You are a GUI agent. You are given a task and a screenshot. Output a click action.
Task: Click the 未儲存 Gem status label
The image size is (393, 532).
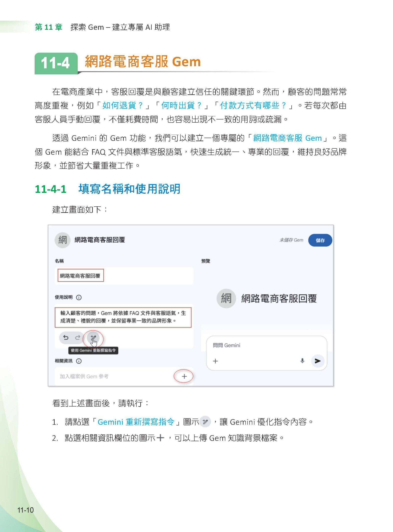[x=291, y=240]
